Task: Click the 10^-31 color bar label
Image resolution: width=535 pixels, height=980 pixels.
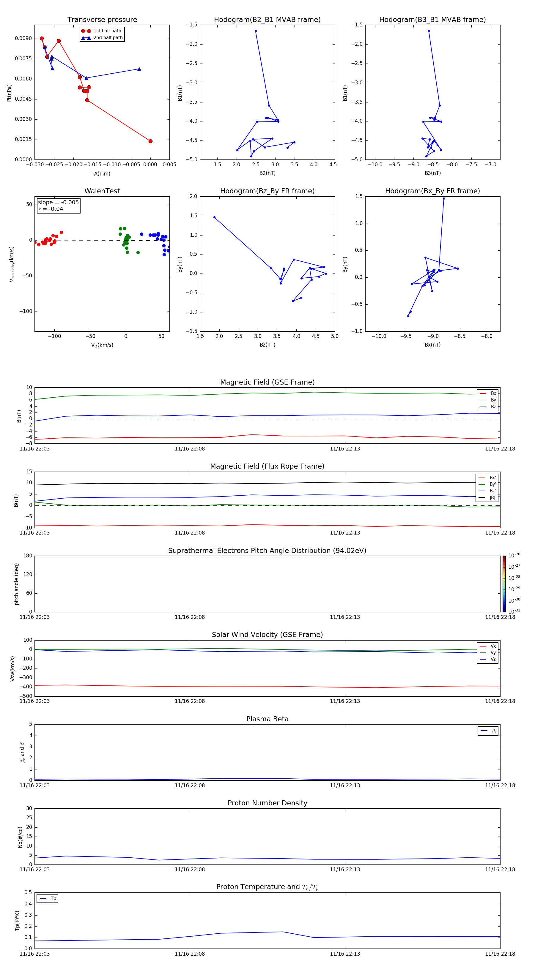Action: pyautogui.click(x=514, y=611)
